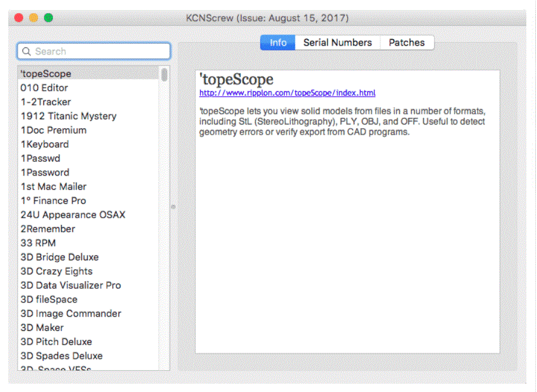Zoom the KCNScrew window with green button
537x392 pixels.
[x=48, y=17]
